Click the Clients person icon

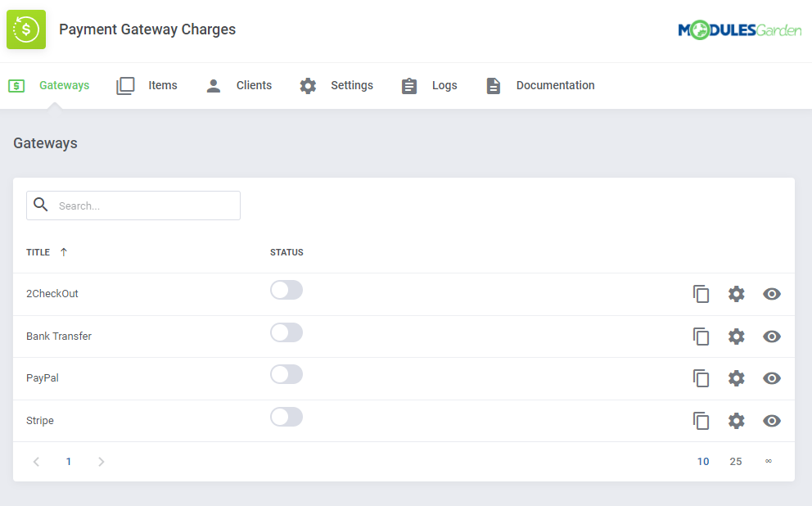click(214, 85)
